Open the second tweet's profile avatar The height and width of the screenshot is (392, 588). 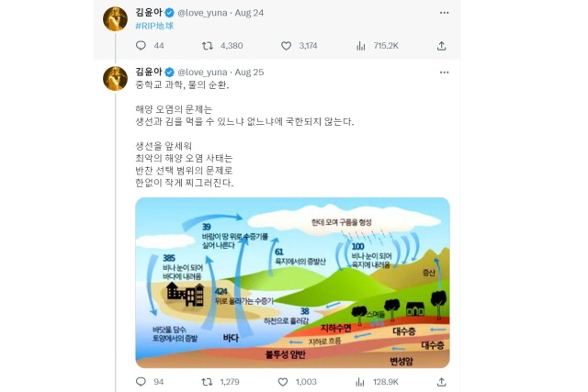tap(115, 78)
